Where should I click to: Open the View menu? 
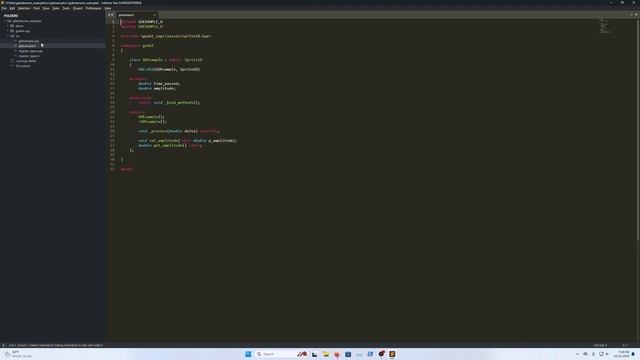coord(46,8)
